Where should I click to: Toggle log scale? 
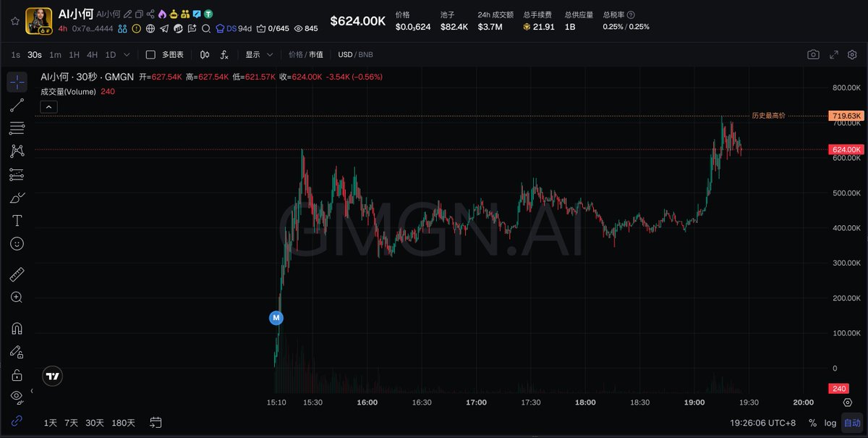click(830, 423)
